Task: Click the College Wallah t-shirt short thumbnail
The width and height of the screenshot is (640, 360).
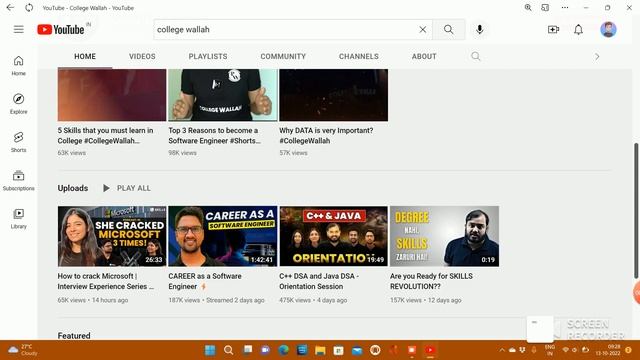Action: (x=222, y=95)
